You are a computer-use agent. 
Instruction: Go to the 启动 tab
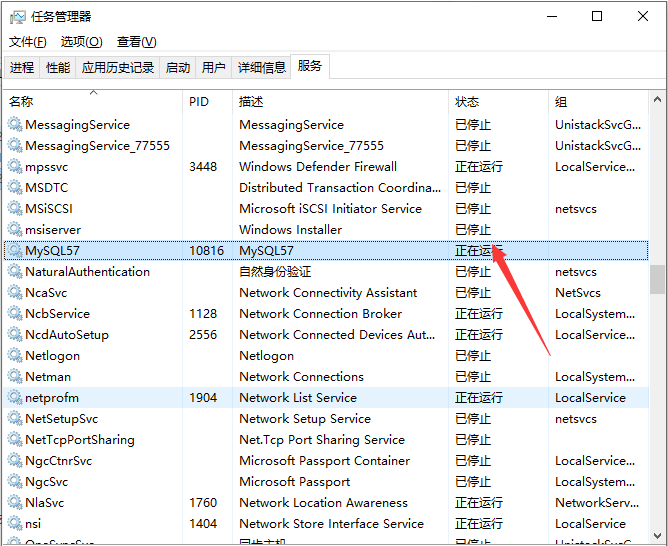pos(177,68)
